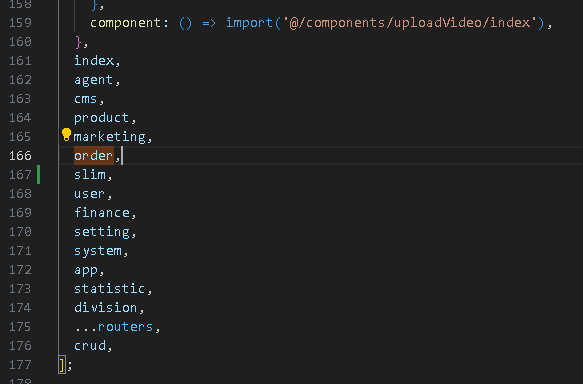This screenshot has width=583, height=384.
Task: Select the routers spread identifier
Action: pyautogui.click(x=125, y=327)
